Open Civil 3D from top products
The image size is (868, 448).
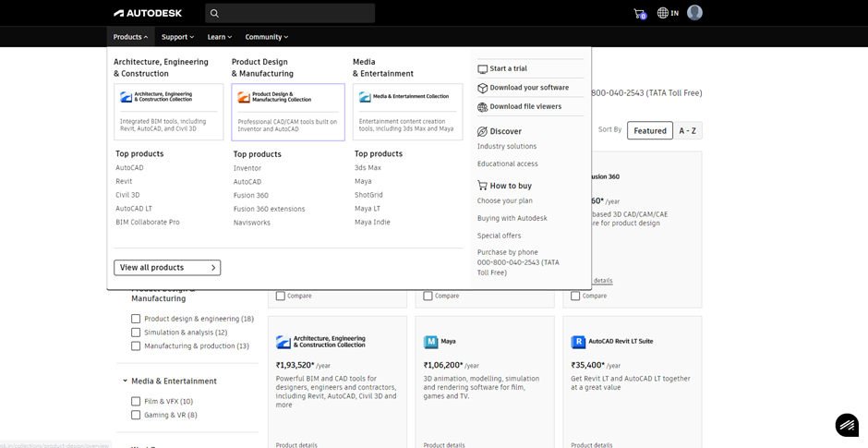tap(127, 195)
